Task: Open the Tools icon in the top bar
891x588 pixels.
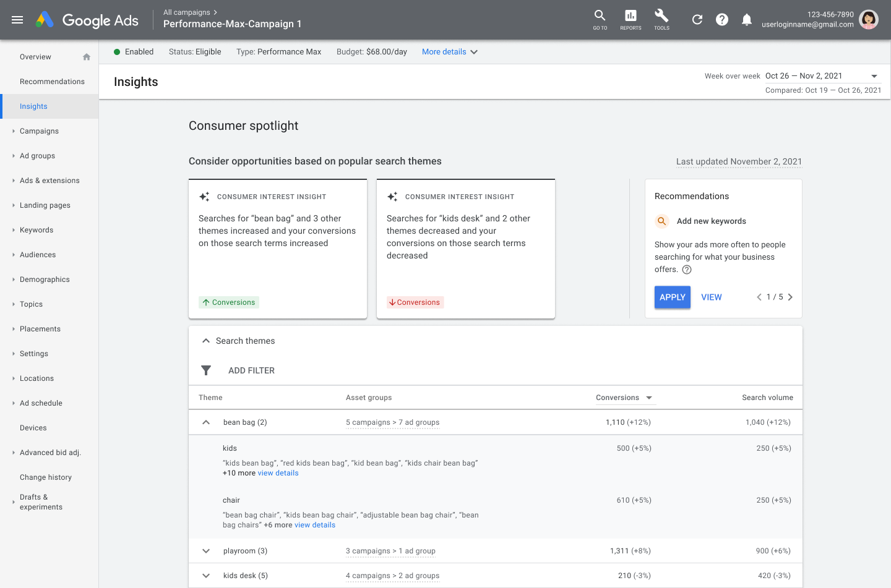Action: point(661,19)
